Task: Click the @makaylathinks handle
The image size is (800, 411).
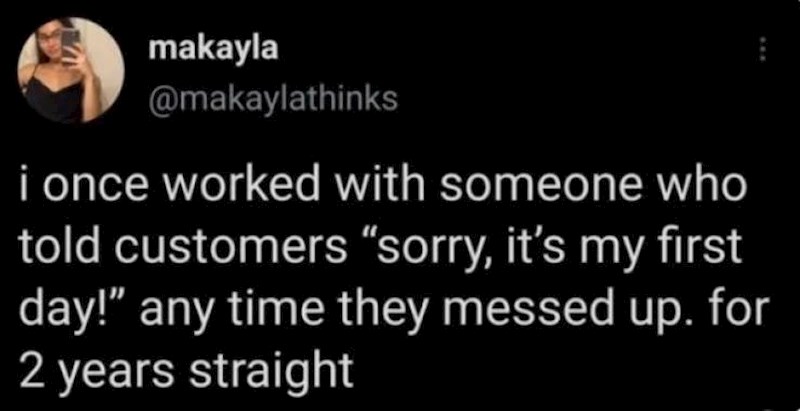Action: pyautogui.click(x=271, y=99)
